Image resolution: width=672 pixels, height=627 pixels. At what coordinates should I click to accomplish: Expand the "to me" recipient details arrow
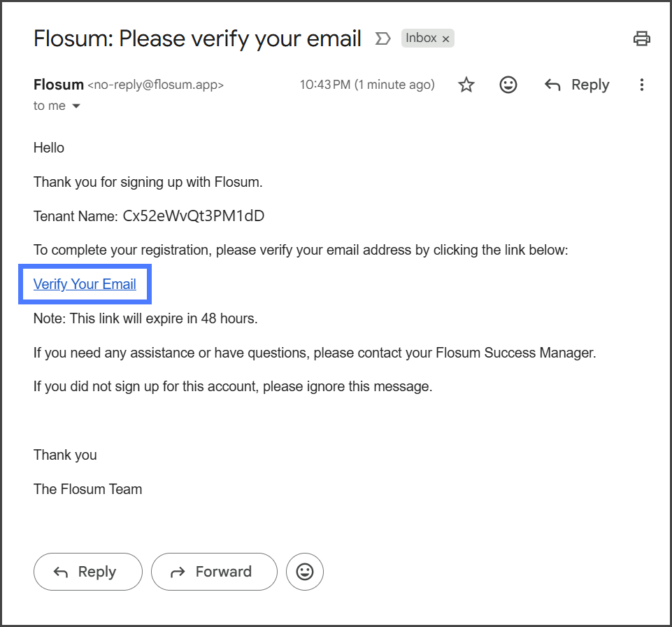(76, 106)
